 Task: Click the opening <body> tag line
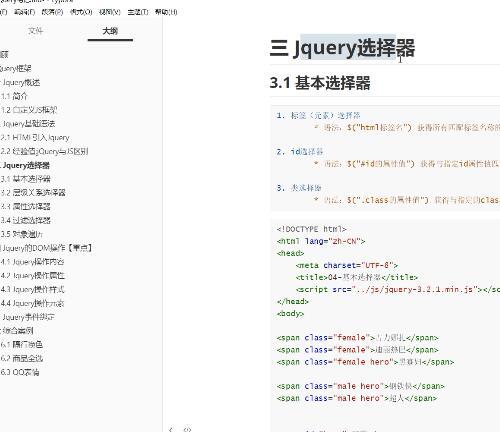tap(290, 314)
